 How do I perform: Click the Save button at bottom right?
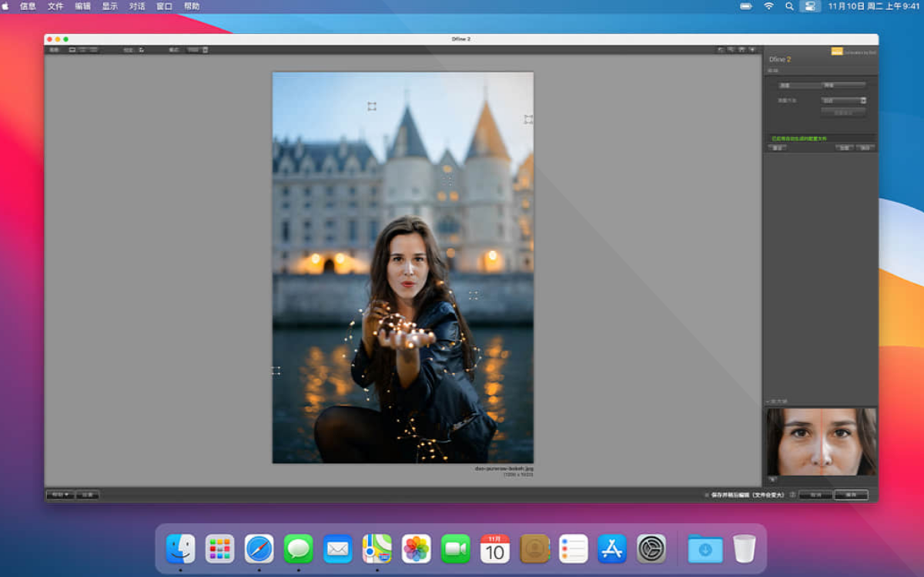[x=851, y=495]
